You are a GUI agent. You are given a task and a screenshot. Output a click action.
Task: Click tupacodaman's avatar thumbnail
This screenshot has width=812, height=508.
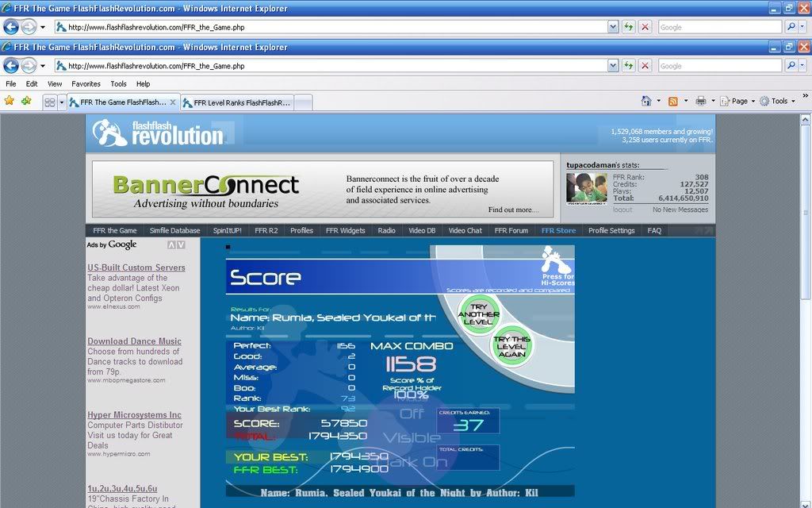coord(586,187)
